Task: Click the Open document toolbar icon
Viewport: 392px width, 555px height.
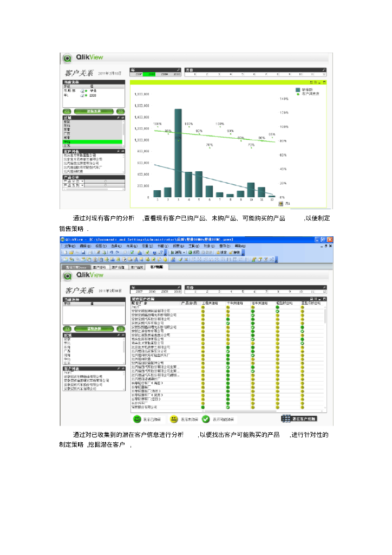Action: [x=71, y=253]
